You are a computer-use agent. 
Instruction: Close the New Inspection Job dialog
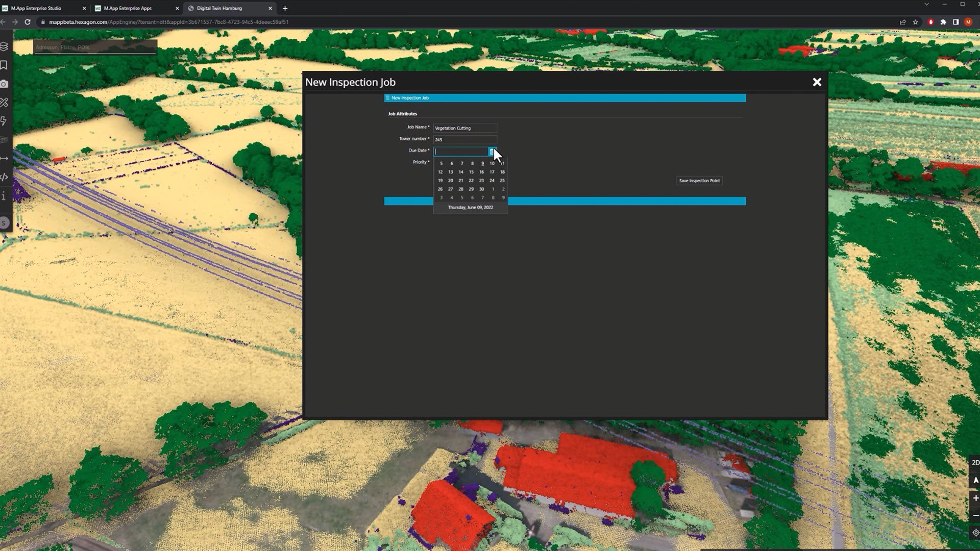(817, 82)
